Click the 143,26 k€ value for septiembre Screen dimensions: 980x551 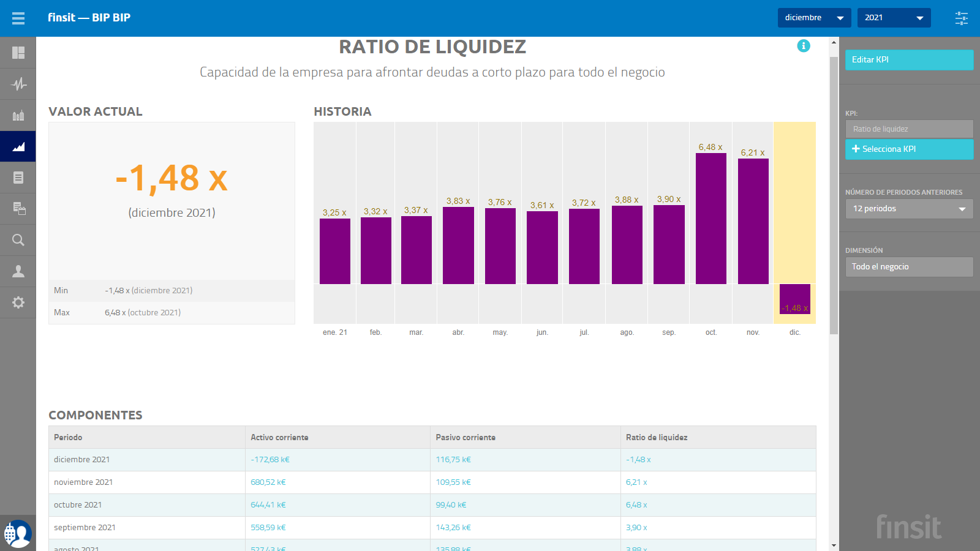pos(453,528)
